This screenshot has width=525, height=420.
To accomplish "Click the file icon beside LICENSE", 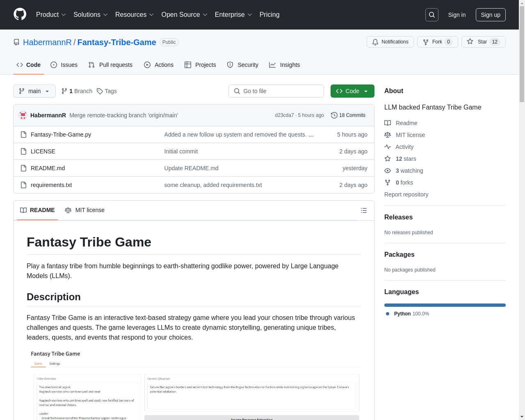I will tap(23, 151).
